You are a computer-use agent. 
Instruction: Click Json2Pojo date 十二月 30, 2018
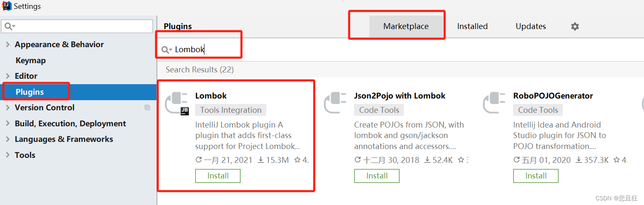click(x=387, y=160)
